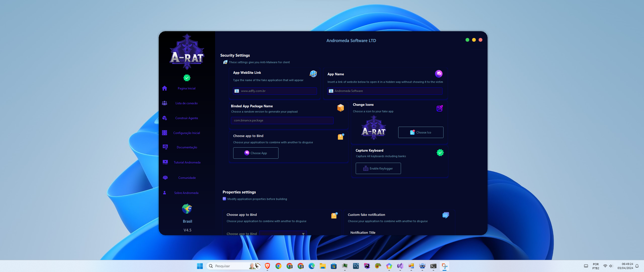This screenshot has width=644, height=272.
Task: Click Documentação menu icon
Action: click(165, 147)
